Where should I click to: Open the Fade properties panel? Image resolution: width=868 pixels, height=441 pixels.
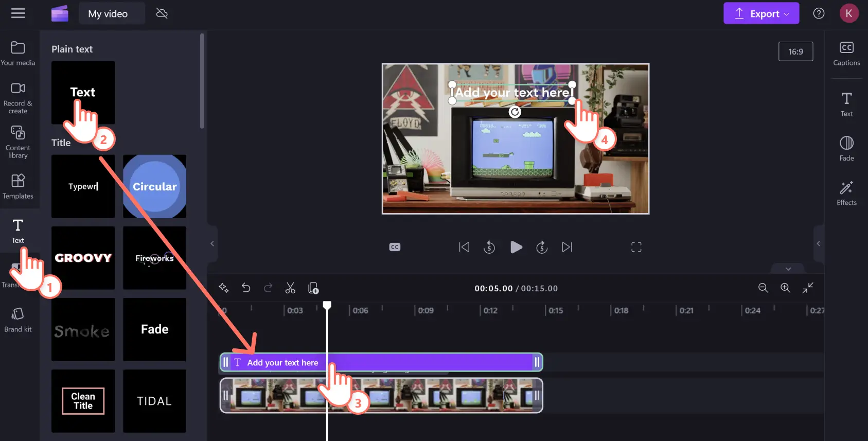click(846, 149)
